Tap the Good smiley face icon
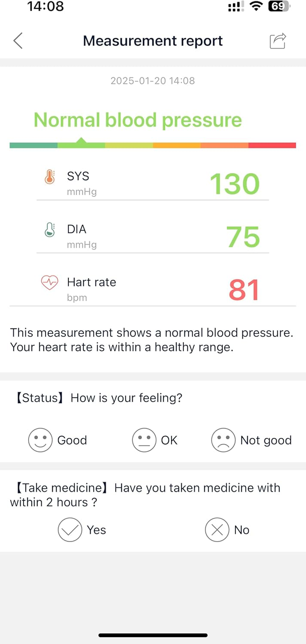Viewport: 306px width, 644px height. [x=40, y=440]
